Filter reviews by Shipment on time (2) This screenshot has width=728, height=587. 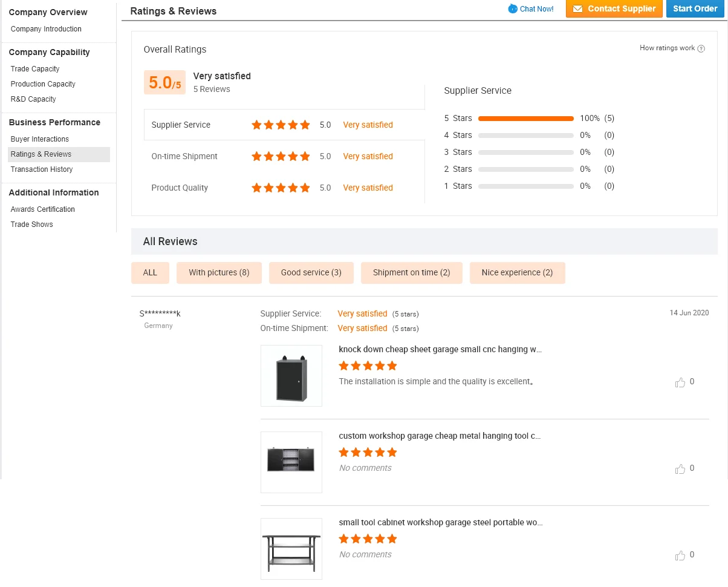point(411,273)
